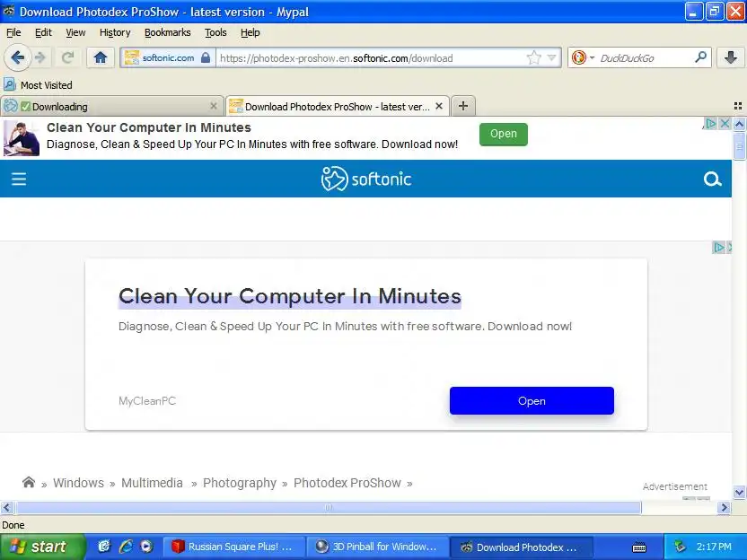Click the search magnifier in DuckDuckGo box

click(x=701, y=57)
